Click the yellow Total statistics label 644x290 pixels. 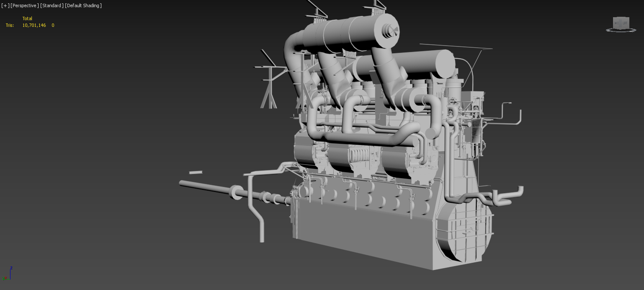tap(27, 18)
